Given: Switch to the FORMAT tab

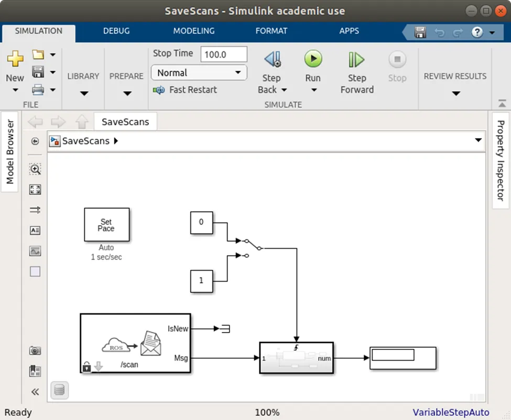Looking at the screenshot, I should point(271,31).
